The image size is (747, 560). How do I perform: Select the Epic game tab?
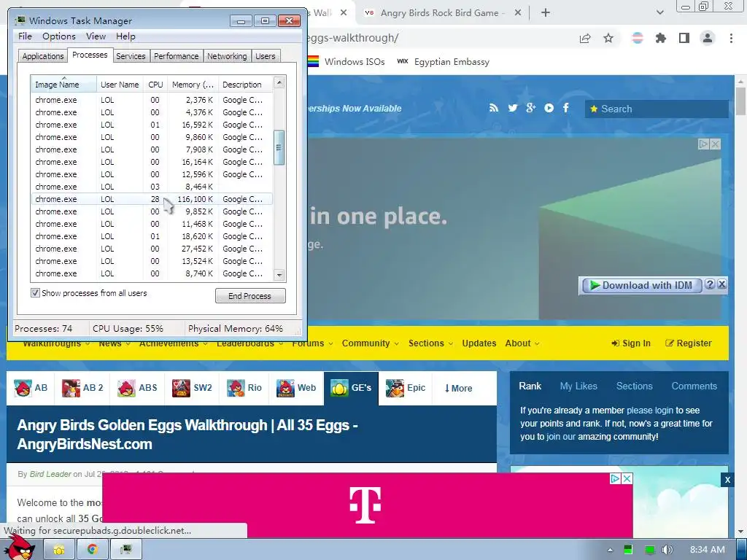click(406, 388)
